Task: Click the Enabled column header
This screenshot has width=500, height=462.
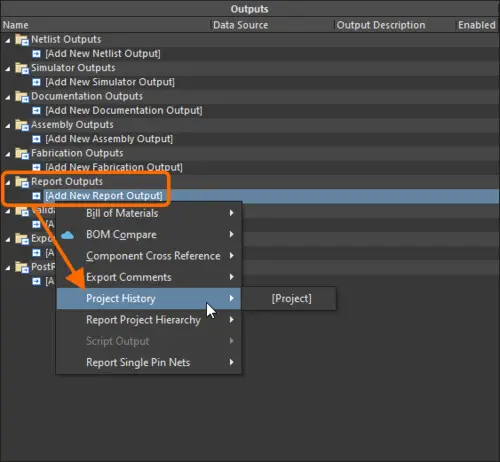Action: click(477, 25)
